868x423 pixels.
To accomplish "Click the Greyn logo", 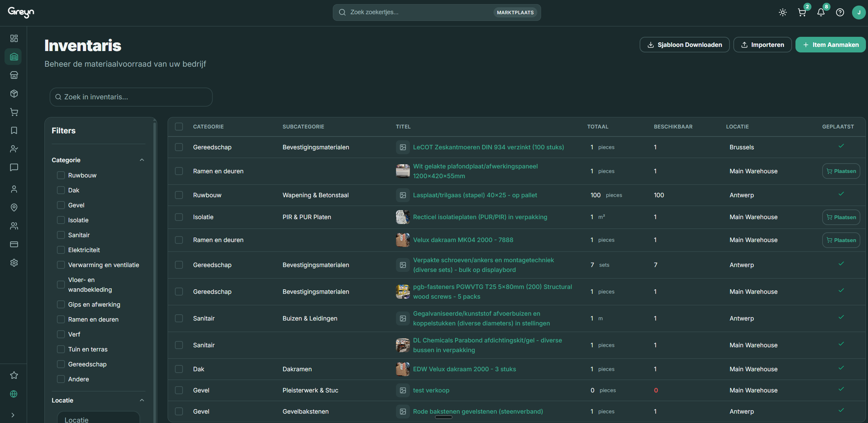I will tap(21, 13).
